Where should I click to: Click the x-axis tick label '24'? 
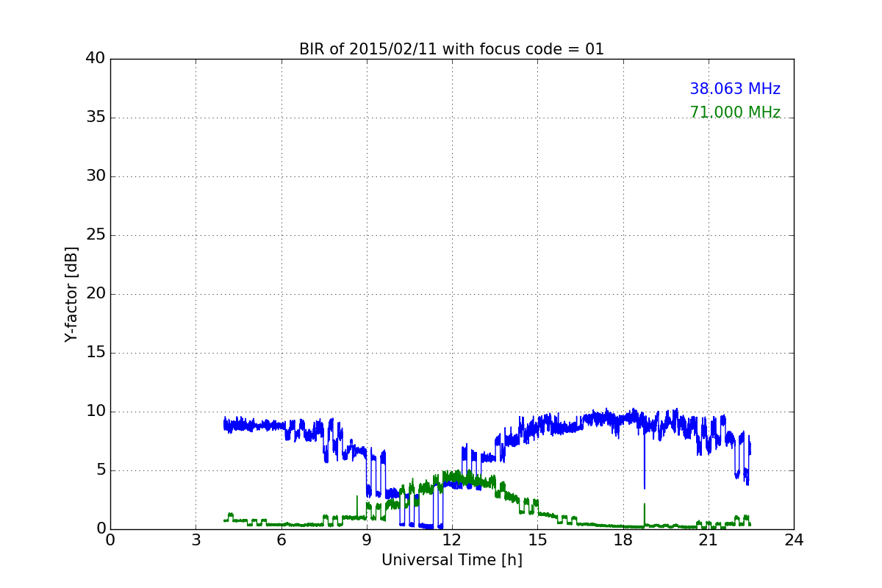794,539
